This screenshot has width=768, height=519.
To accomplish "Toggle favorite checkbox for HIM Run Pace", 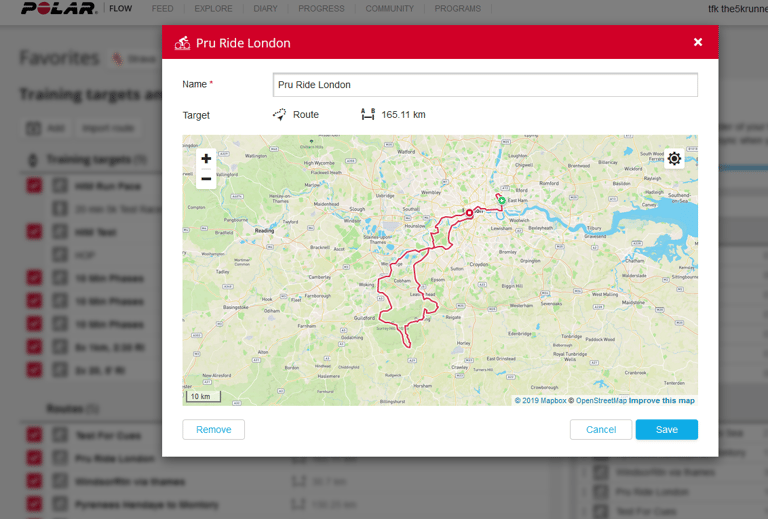I will [34, 186].
